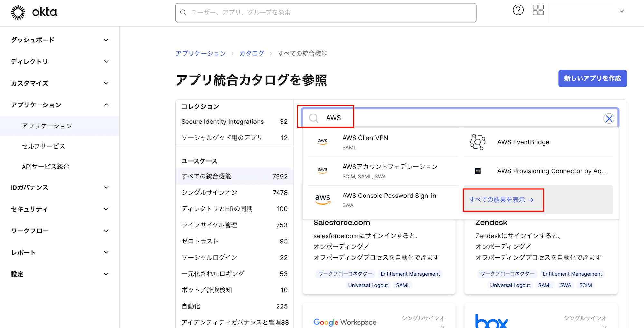Expand IDガバナンス sidebar section
This screenshot has width=644, height=328.
click(60, 187)
